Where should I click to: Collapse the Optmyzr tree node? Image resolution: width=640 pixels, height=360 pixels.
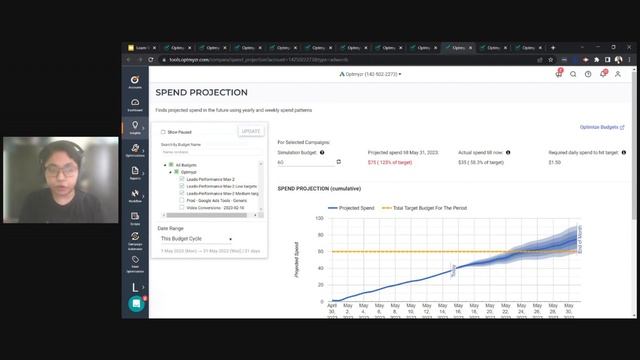(170, 172)
